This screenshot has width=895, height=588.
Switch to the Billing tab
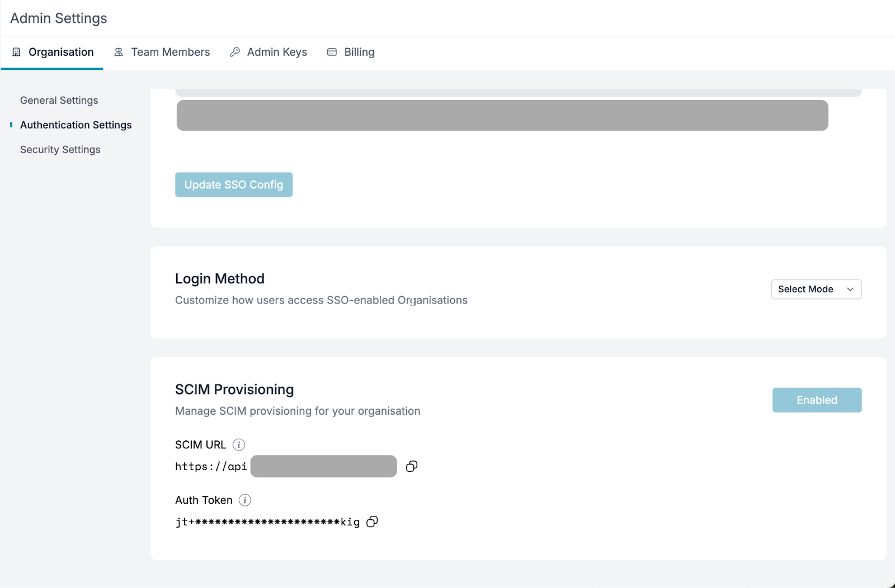359,51
